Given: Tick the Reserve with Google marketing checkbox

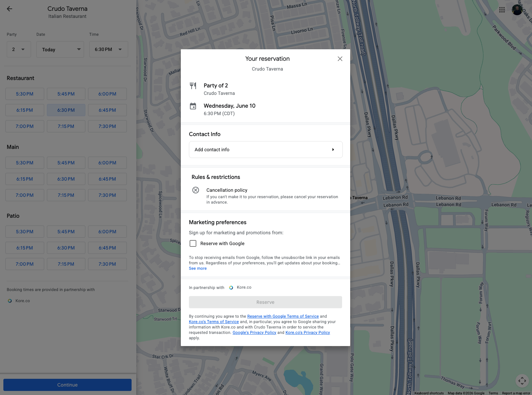Looking at the screenshot, I should pyautogui.click(x=193, y=243).
